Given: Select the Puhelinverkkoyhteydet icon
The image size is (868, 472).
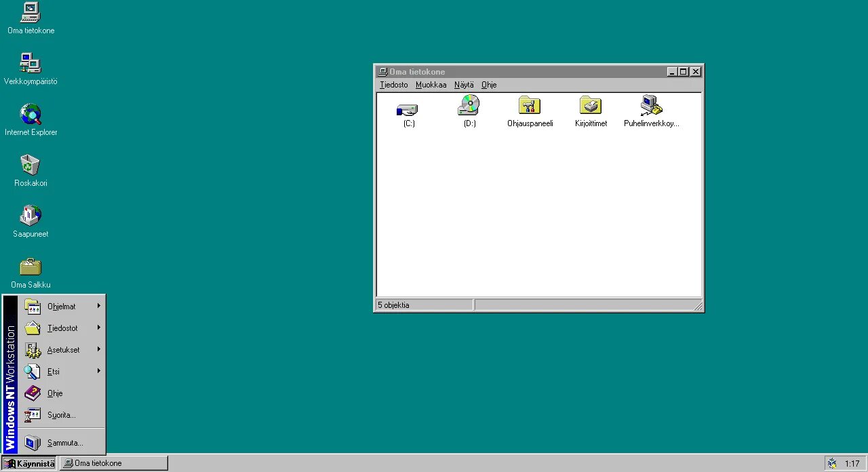Looking at the screenshot, I should pos(652,111).
